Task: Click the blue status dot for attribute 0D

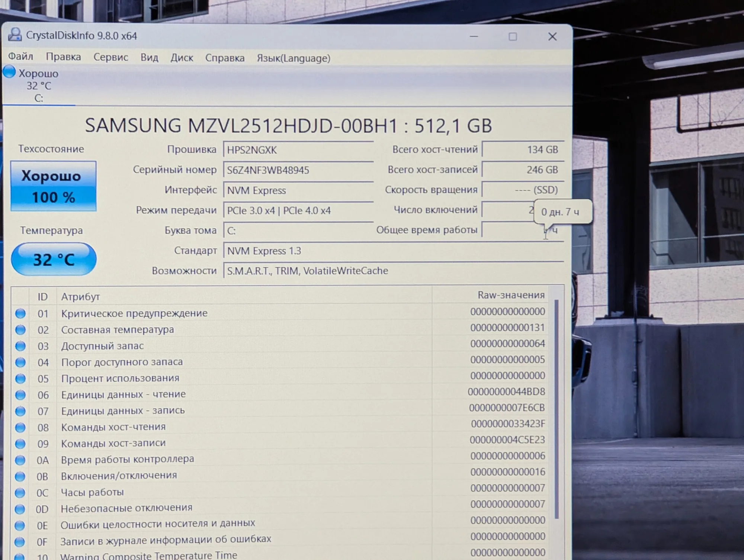Action: click(20, 509)
